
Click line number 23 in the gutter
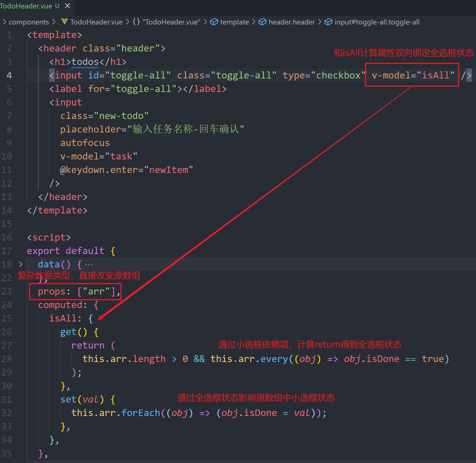point(6,291)
